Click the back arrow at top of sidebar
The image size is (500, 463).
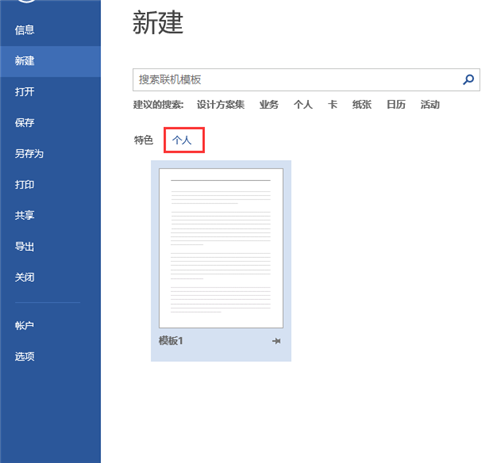[x=26, y=1]
